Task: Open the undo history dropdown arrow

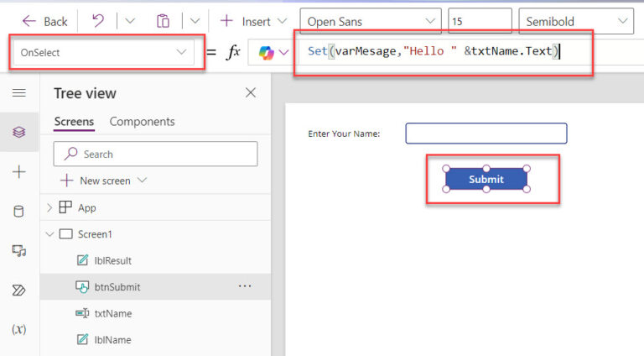Action: click(130, 21)
